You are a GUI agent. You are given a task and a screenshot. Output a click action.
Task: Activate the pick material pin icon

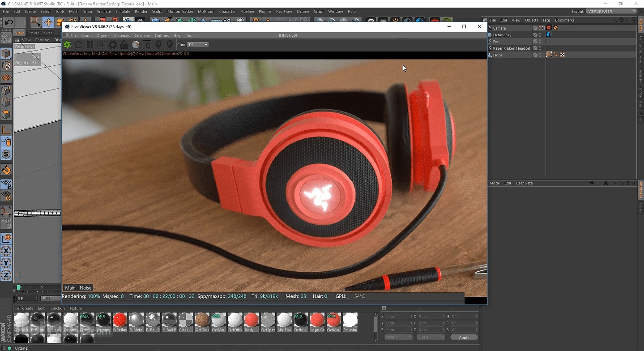tap(170, 45)
